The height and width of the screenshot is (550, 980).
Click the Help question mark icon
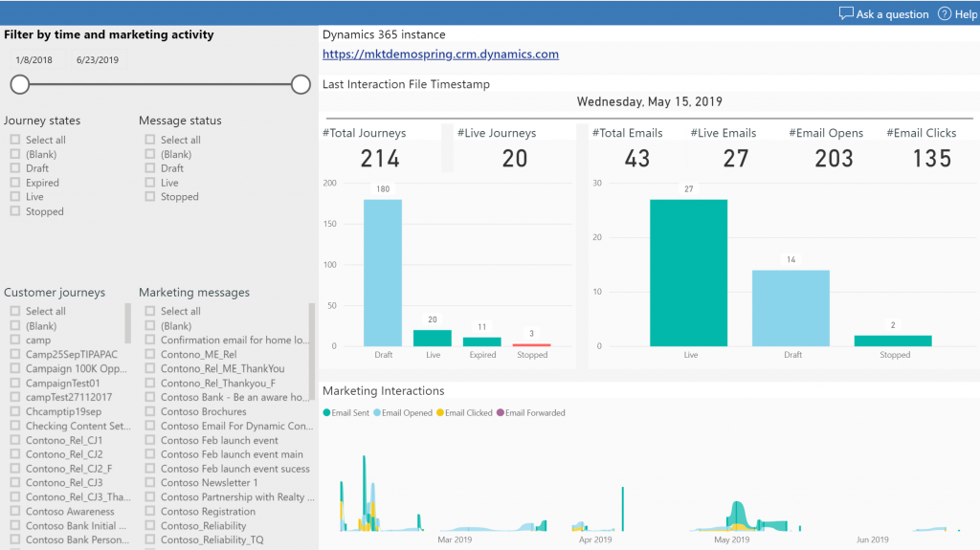(x=945, y=13)
